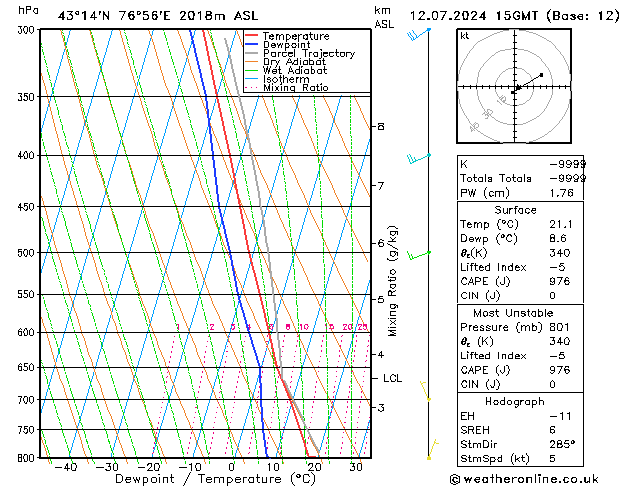Click the wind barb at 300 hPa
629x486 pixels.
[x=418, y=34]
